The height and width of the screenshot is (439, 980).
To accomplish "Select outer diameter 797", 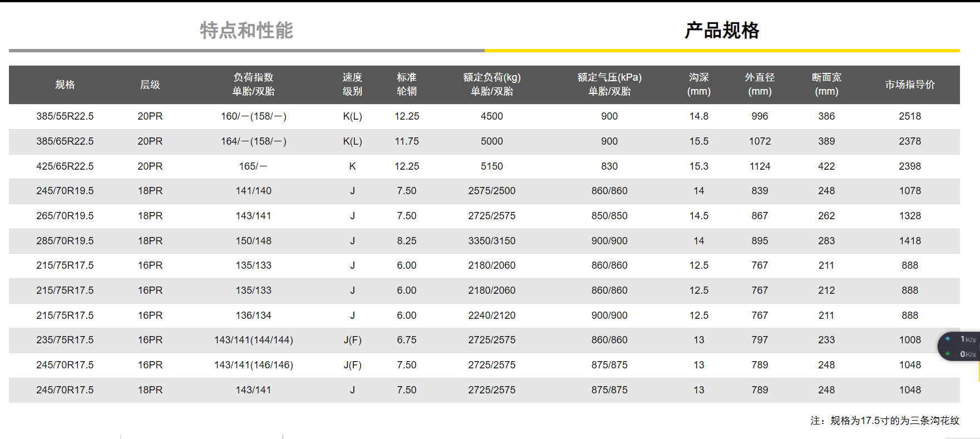I will coord(760,340).
